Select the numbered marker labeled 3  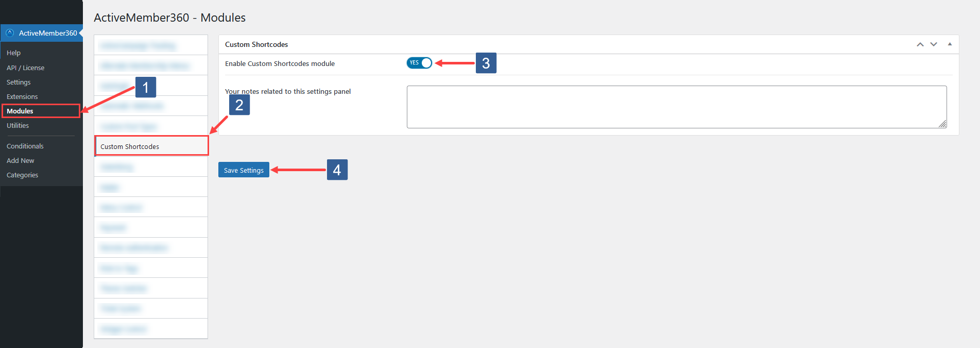[x=486, y=63]
